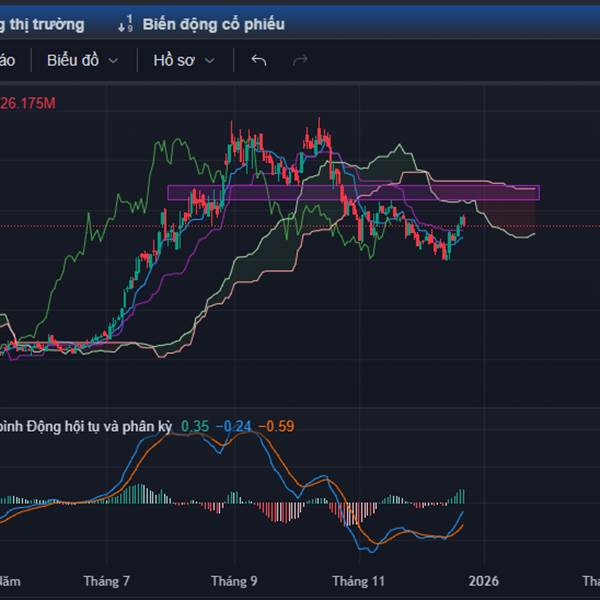Click the tallest green MACD histogram bar at right
This screenshot has width=600, height=600.
[463, 496]
